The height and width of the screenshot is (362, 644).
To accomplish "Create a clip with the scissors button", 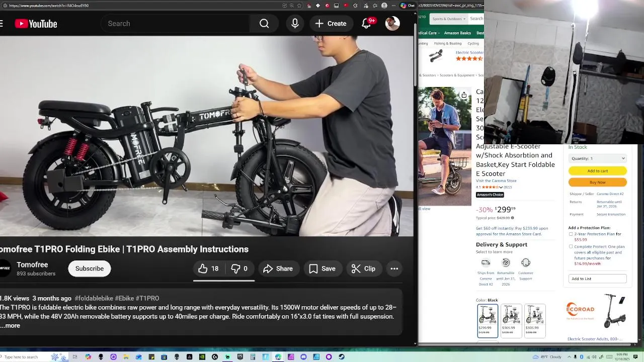I will pyautogui.click(x=363, y=268).
